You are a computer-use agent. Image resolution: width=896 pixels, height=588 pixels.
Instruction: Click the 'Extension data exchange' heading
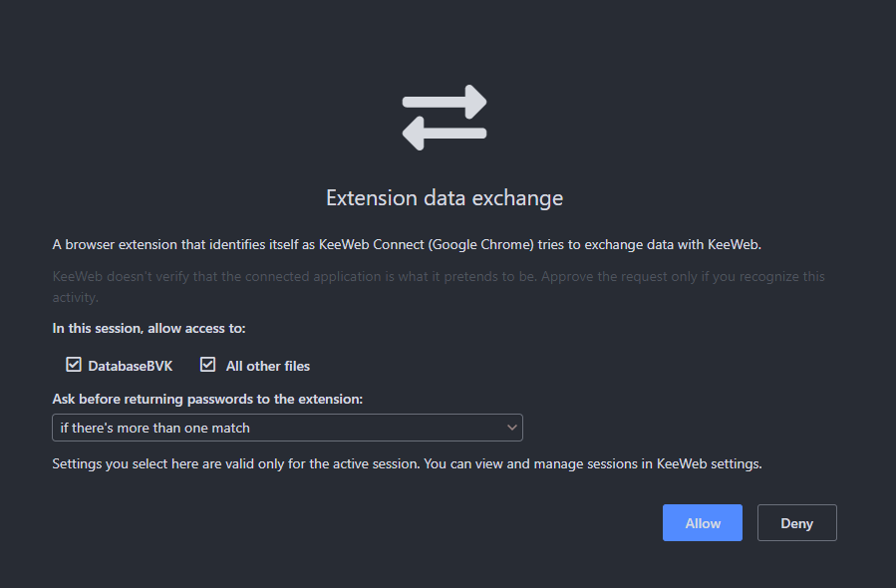click(x=444, y=197)
